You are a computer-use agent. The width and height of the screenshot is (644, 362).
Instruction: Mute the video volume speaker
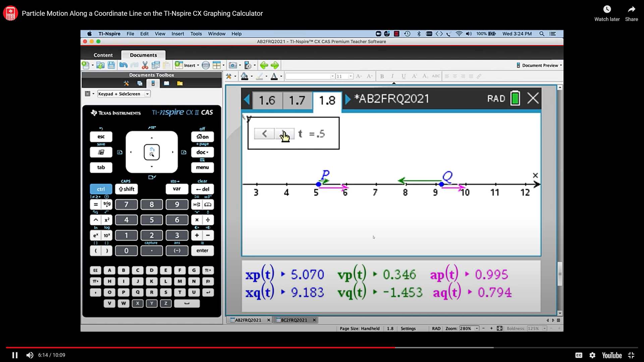click(30, 355)
